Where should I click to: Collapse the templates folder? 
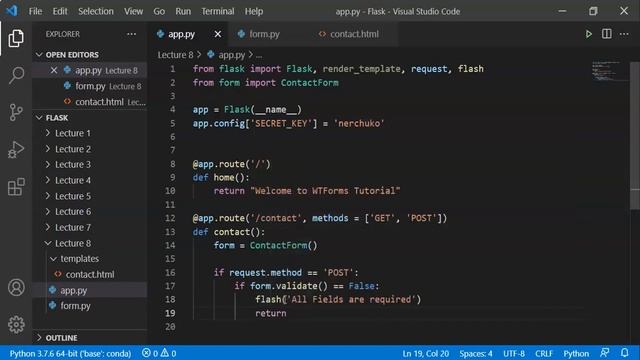53,259
